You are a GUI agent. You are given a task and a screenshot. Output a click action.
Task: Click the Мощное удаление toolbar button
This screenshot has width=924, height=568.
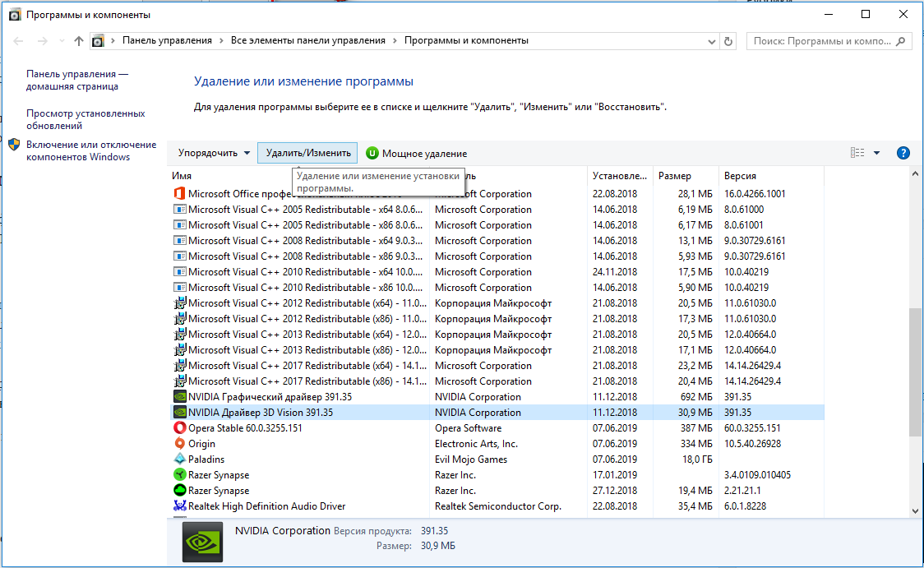click(417, 153)
